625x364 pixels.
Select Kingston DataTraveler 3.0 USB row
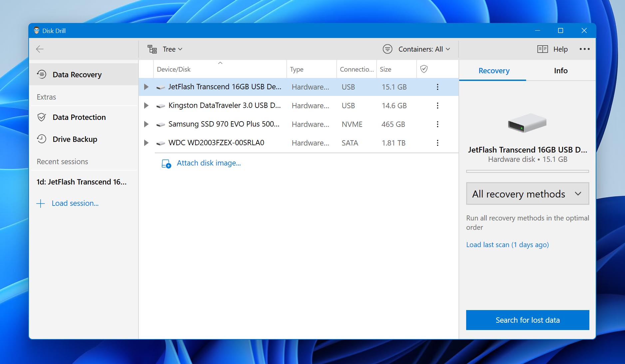click(299, 106)
